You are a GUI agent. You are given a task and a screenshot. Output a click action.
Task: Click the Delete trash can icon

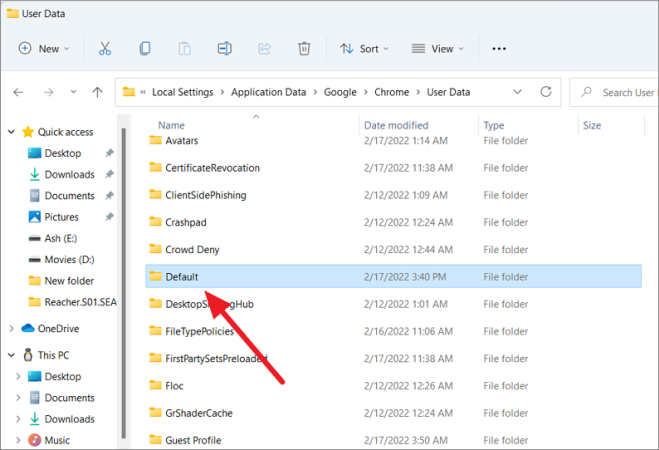(304, 49)
